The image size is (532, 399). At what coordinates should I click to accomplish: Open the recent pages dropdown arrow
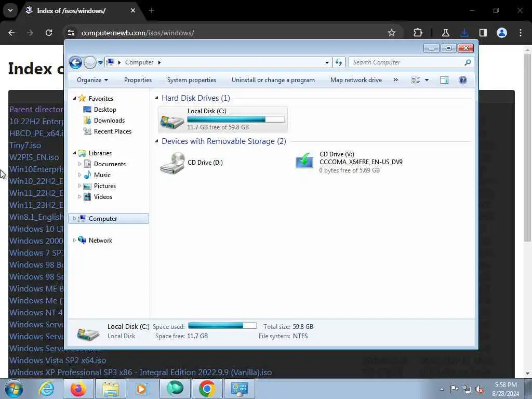click(x=100, y=63)
